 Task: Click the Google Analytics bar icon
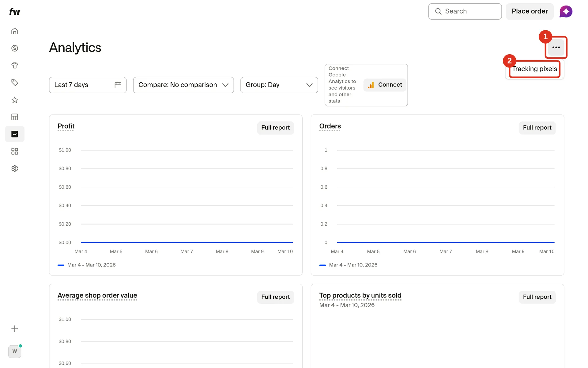click(371, 85)
